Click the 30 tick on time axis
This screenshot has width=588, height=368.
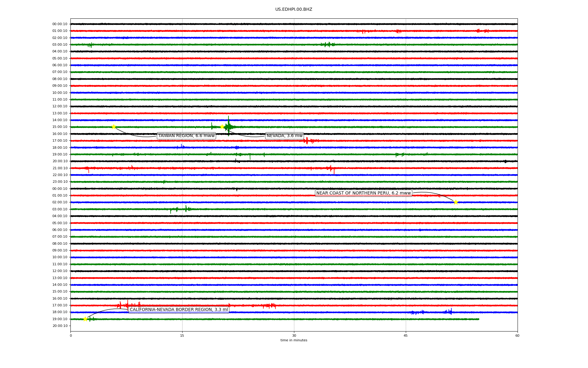294,335
